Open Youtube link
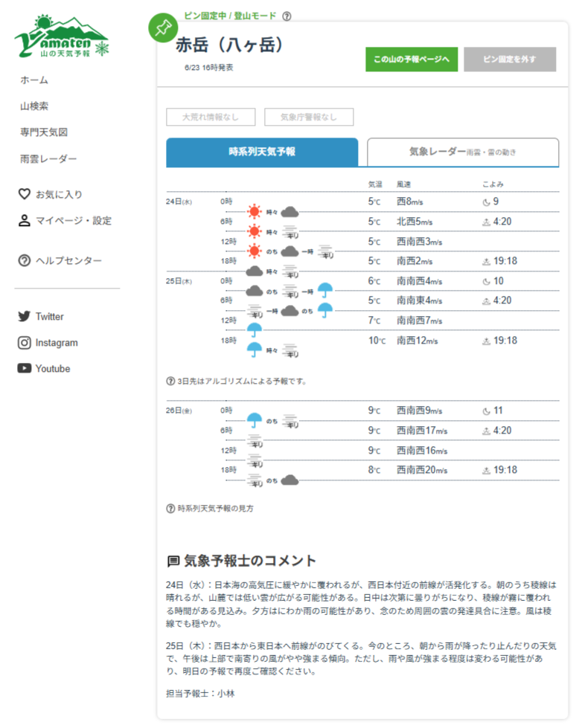This screenshot has height=728, width=579. (53, 369)
